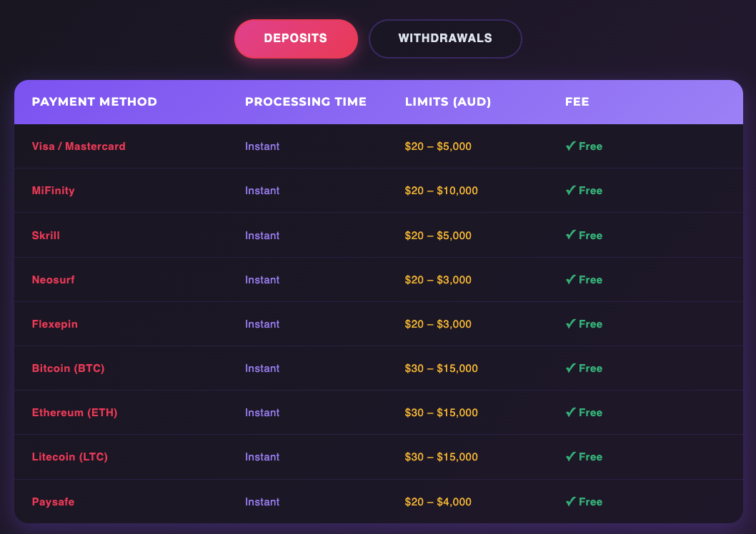
Task: Click Instant in the Bitcoin row
Action: 262,368
